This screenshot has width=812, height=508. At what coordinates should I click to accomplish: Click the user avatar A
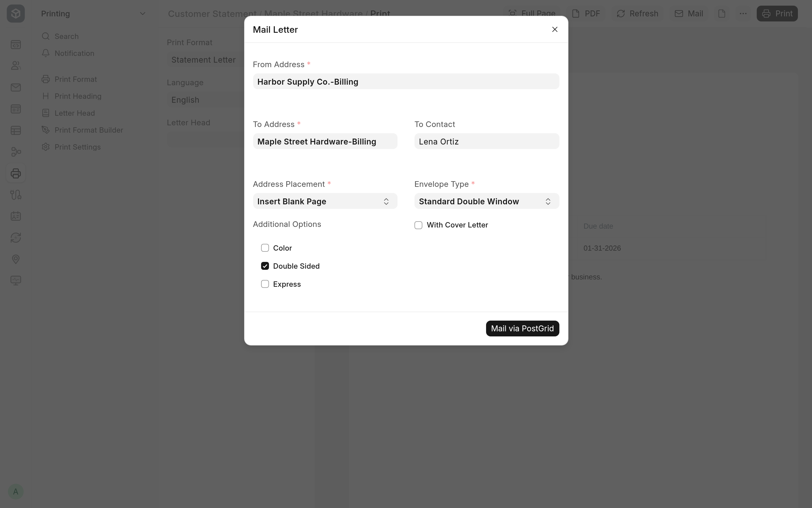(16, 492)
